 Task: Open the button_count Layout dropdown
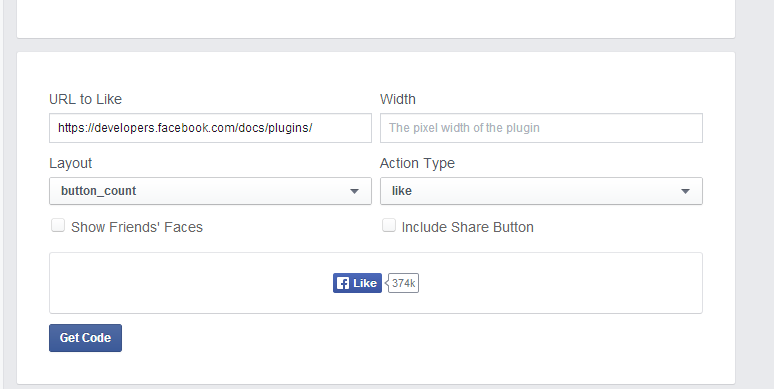[210, 191]
